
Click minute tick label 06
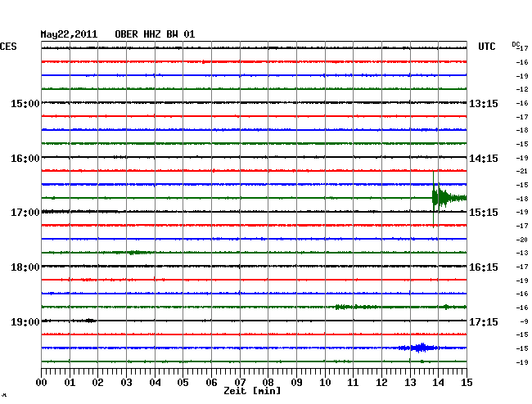pyautogui.click(x=211, y=383)
